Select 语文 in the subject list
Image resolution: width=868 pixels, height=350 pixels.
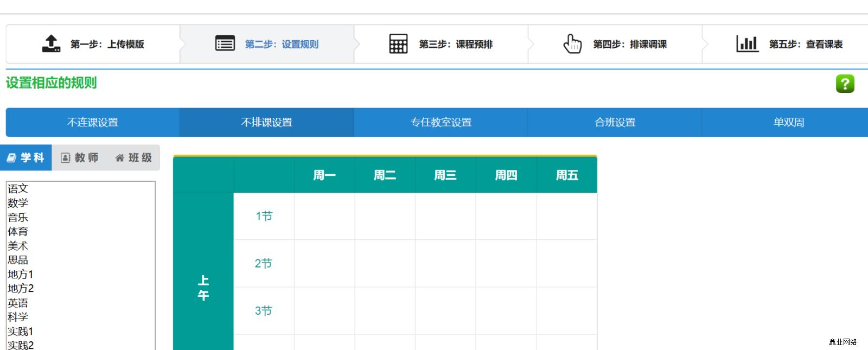coord(18,189)
